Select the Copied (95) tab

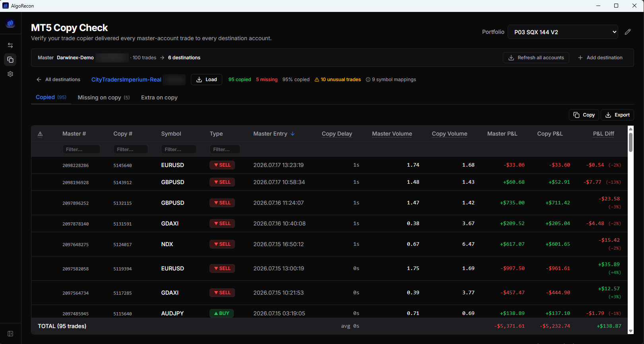pos(51,97)
